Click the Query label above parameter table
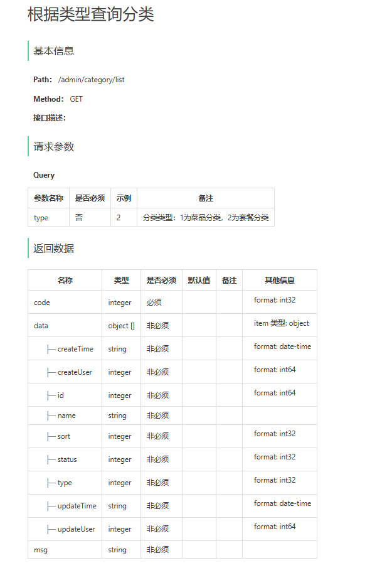The image size is (392, 563). point(44,175)
